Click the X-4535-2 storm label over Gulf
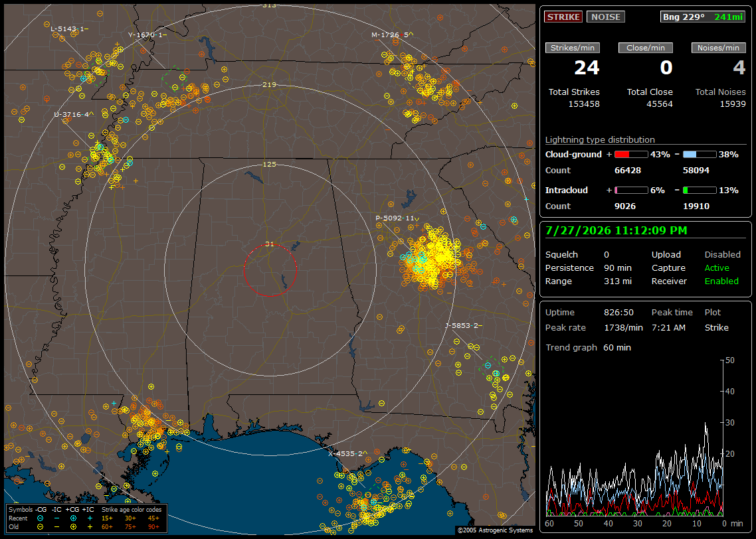Viewport: 756px width, 539px height. point(347,454)
